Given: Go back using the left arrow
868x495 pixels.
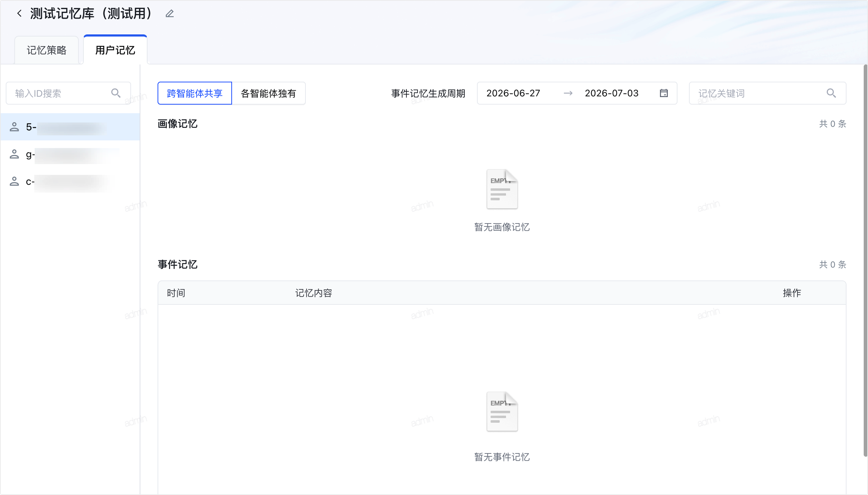Looking at the screenshot, I should coord(19,14).
